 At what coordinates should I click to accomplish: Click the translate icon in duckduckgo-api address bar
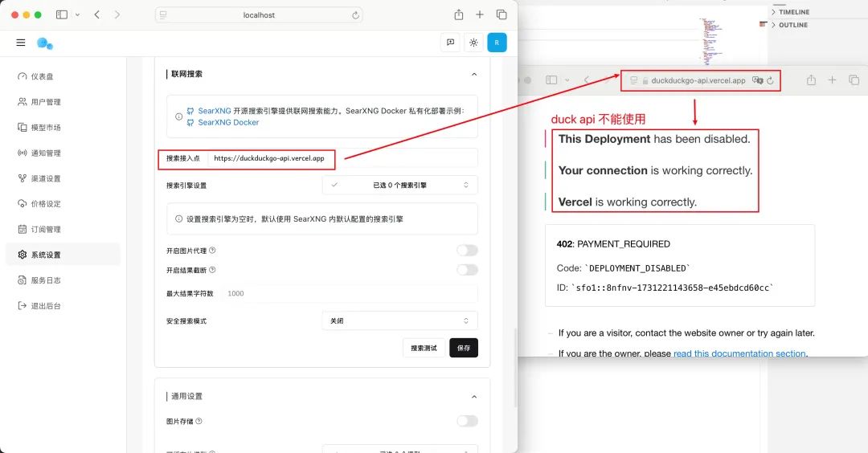click(757, 81)
